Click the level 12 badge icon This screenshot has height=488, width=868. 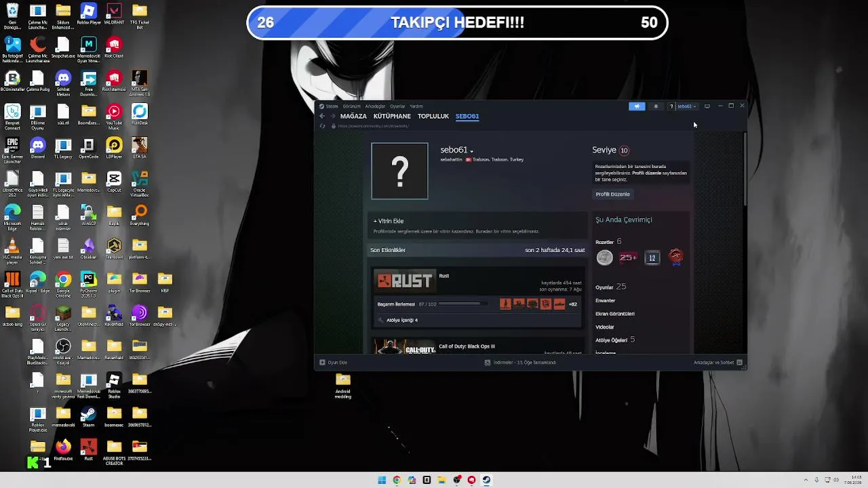(x=652, y=258)
